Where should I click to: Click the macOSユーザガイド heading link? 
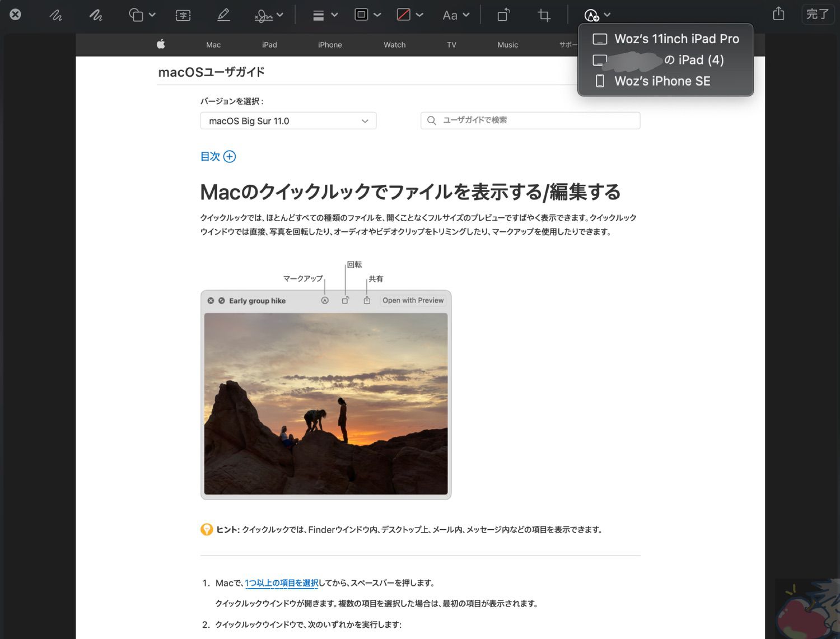(x=211, y=72)
